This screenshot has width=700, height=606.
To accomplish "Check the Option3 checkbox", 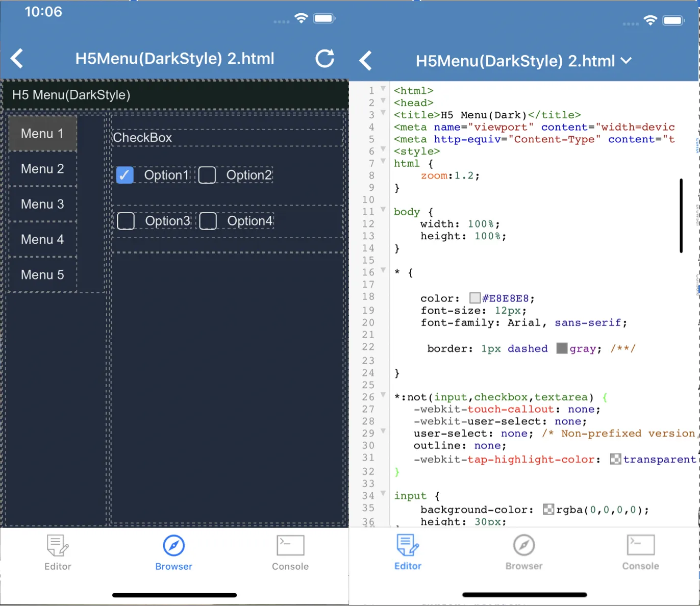I will [126, 221].
